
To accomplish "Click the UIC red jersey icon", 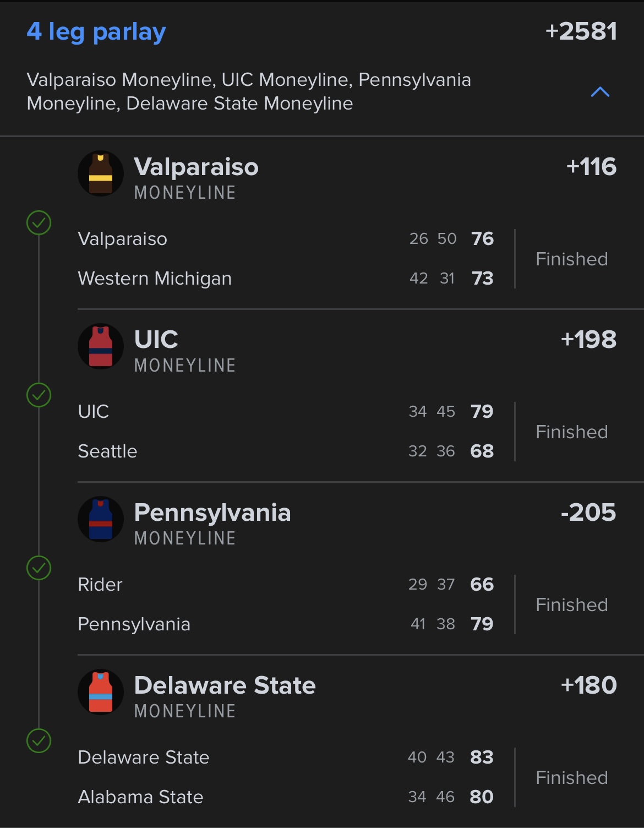I will pos(101,347).
